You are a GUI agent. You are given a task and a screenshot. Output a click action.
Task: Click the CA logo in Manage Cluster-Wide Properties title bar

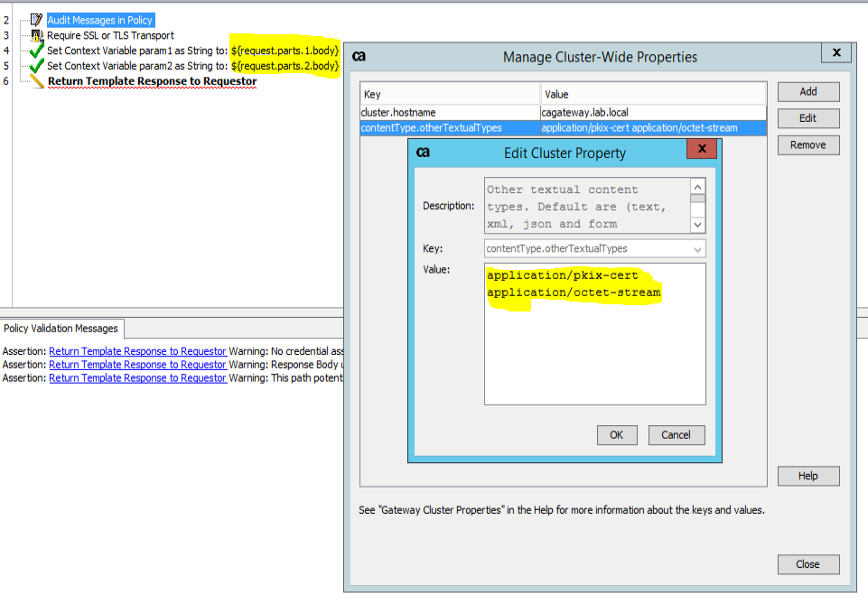click(358, 57)
